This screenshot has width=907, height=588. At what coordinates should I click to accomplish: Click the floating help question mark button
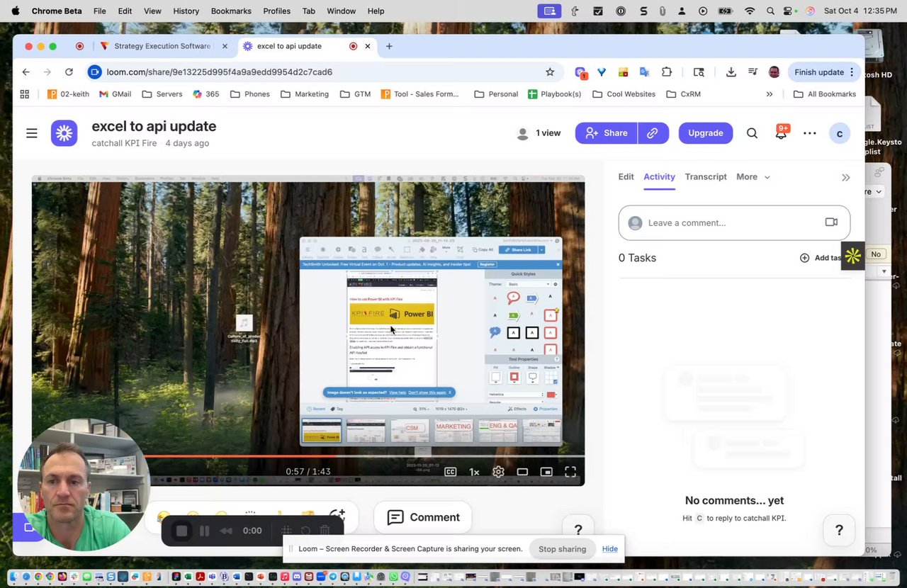point(839,530)
